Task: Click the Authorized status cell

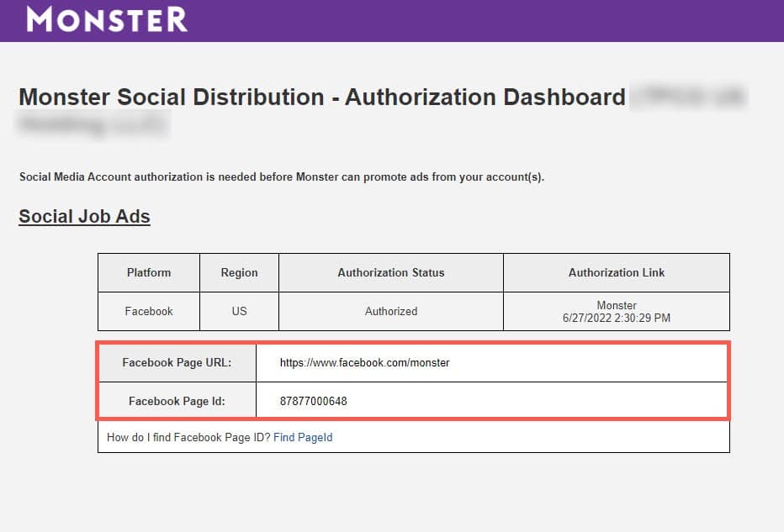Action: 391,311
